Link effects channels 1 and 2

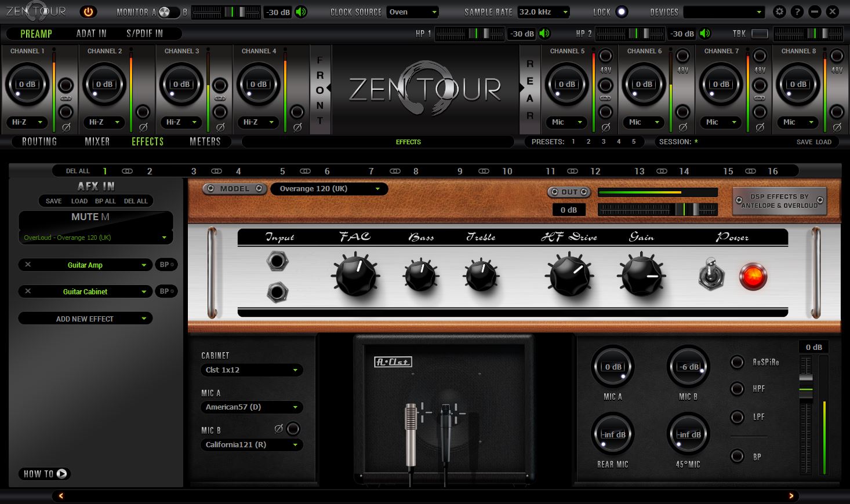[x=127, y=171]
